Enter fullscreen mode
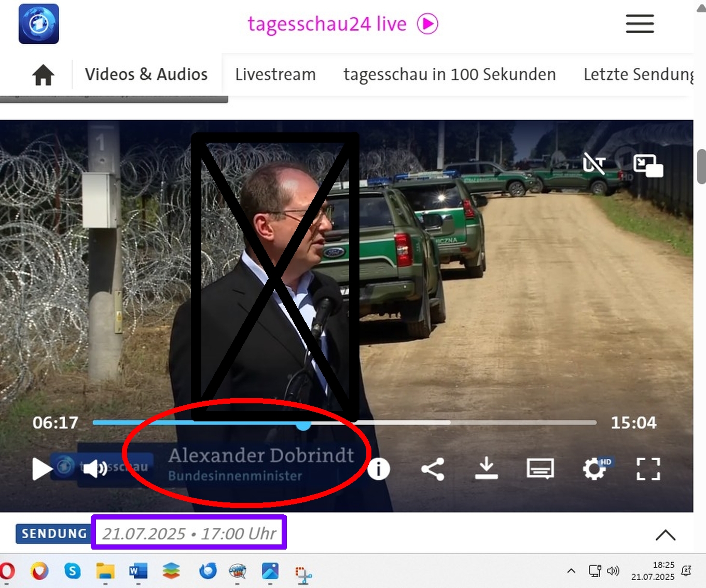This screenshot has height=588, width=706. (x=648, y=469)
